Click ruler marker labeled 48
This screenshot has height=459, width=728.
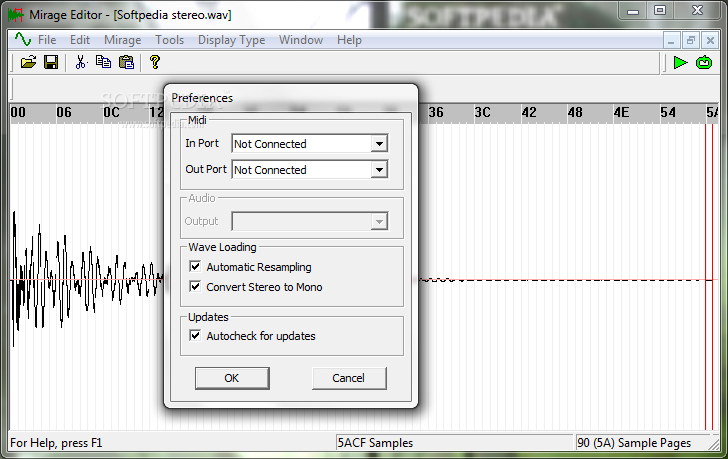click(575, 112)
